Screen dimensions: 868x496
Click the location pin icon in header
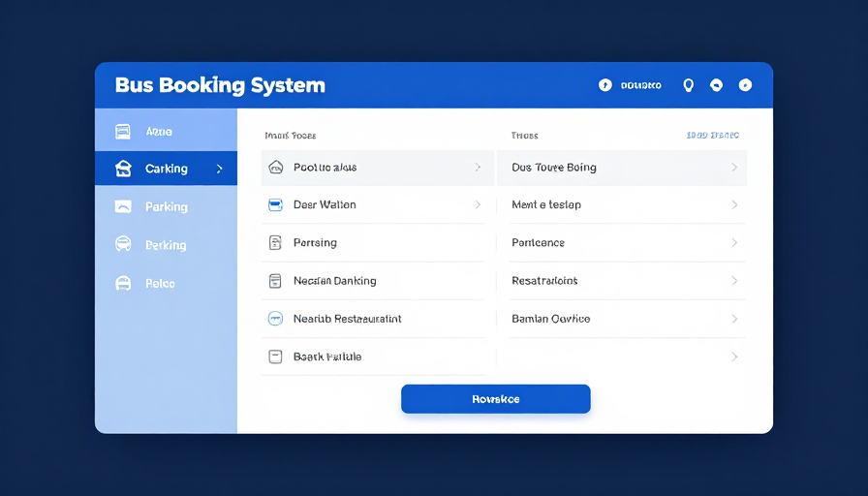[688, 85]
